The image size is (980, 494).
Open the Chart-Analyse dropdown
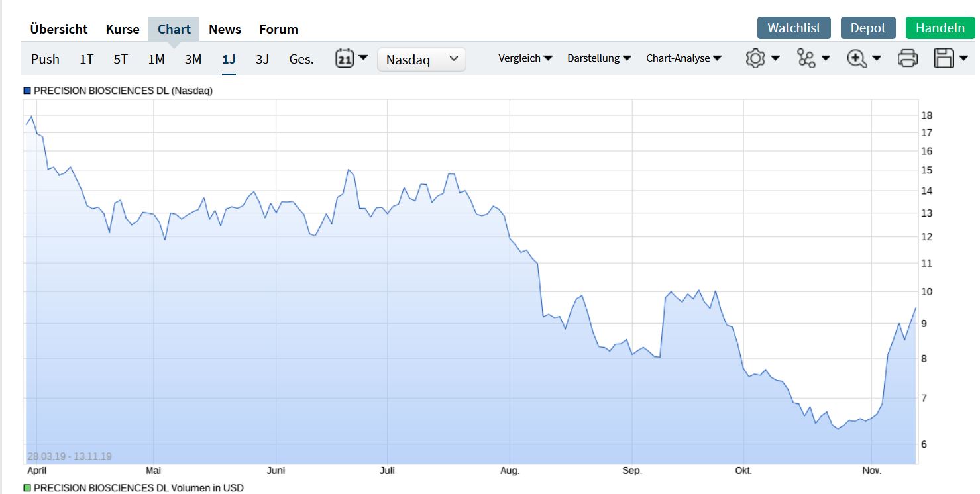[684, 58]
